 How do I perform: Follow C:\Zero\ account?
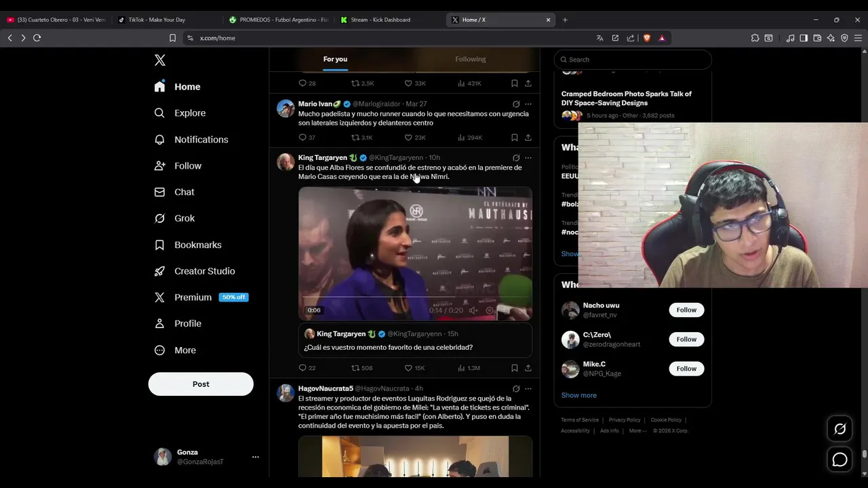pos(686,339)
